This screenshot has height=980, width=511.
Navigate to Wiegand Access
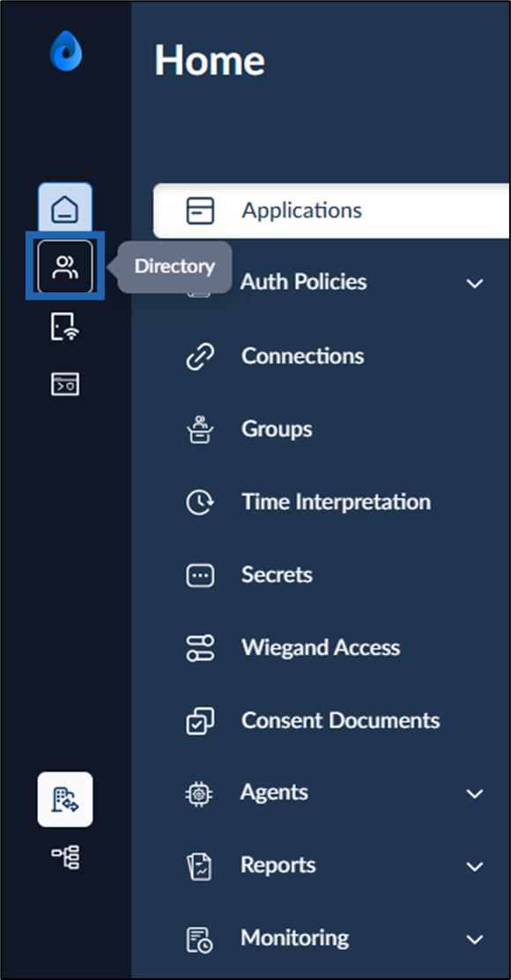point(320,648)
